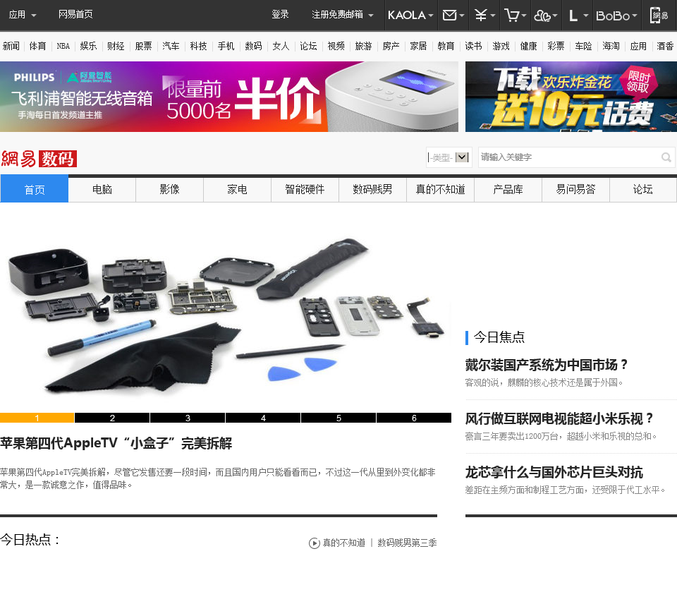The height and width of the screenshot is (616, 677).
Task: Switch to the 家电 tab
Action: click(x=238, y=189)
